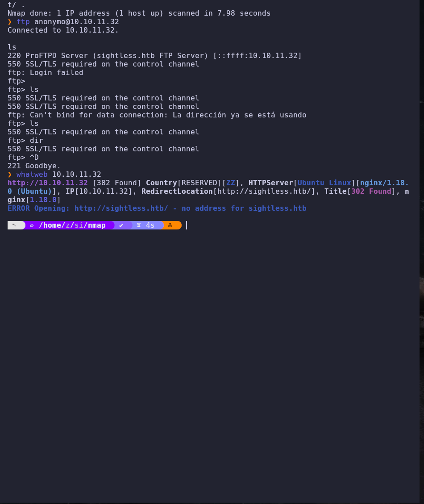Image resolution: width=424 pixels, height=504 pixels.
Task: Click the OS logo in white prompt segment
Action: [x=14, y=225]
